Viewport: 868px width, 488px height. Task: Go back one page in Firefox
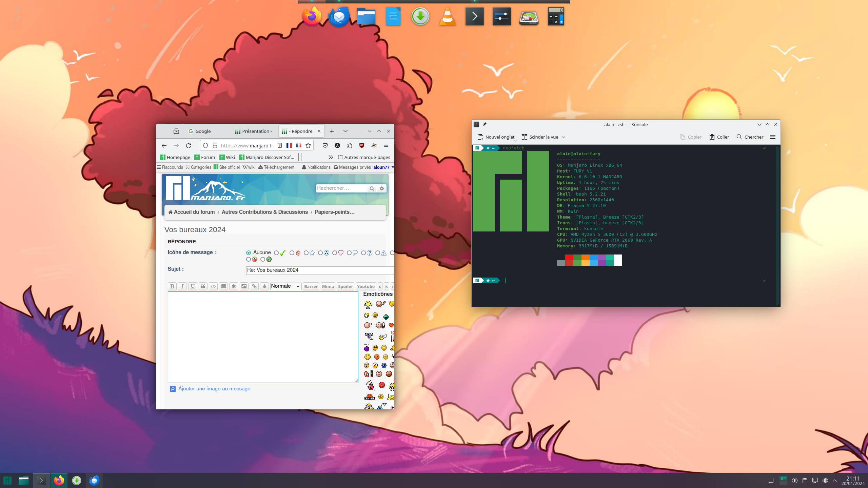tap(164, 145)
